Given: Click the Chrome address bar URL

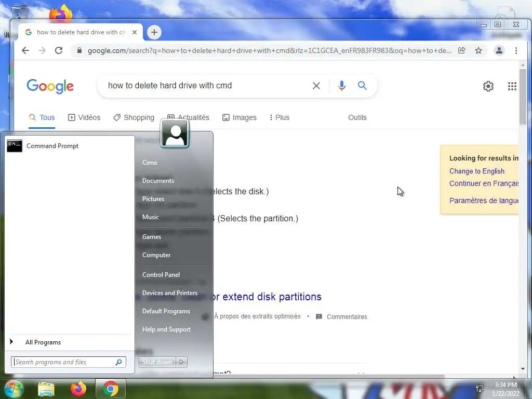Looking at the screenshot, I should pos(269,50).
